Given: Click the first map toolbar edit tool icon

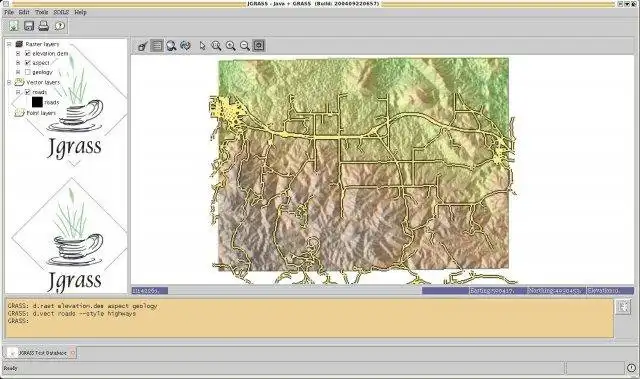Looking at the screenshot, I should tap(142, 46).
